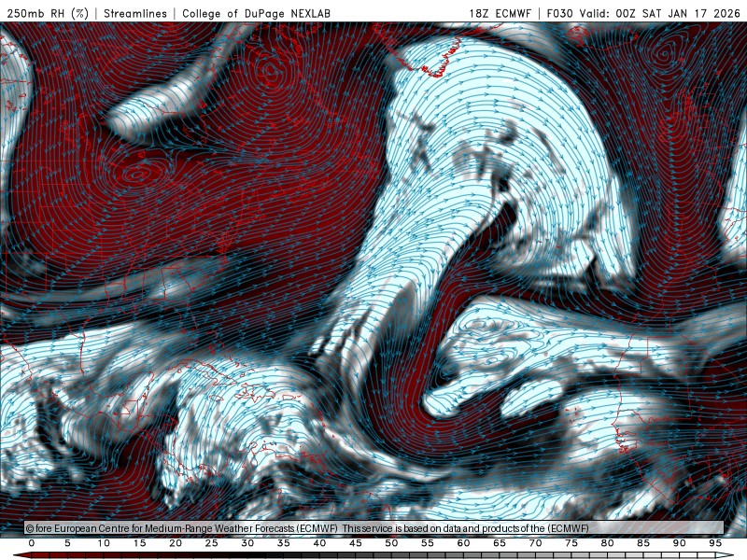Click the "35" color scale label
The width and height of the screenshot is (747, 560).
[x=284, y=543]
